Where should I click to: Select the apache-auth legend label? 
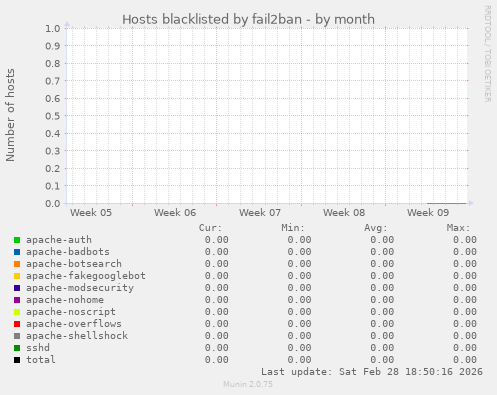click(59, 240)
